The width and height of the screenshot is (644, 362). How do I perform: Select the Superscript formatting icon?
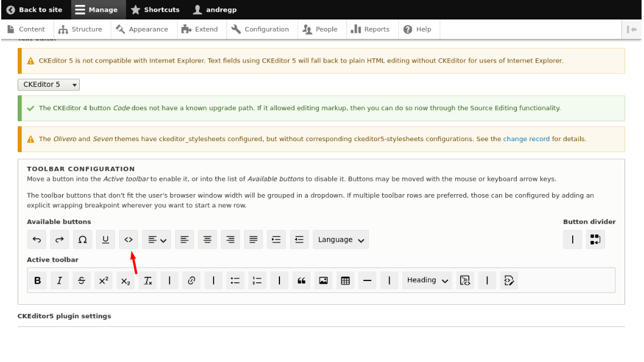103,280
